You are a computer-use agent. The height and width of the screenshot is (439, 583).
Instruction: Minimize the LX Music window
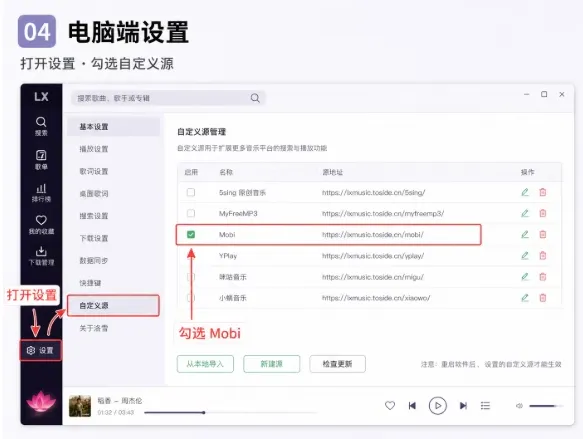[x=526, y=94]
